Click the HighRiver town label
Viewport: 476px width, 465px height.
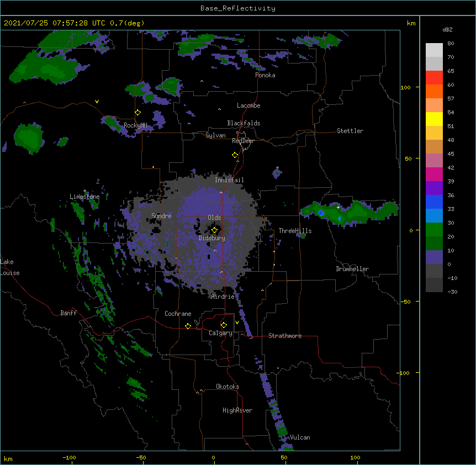pos(237,410)
